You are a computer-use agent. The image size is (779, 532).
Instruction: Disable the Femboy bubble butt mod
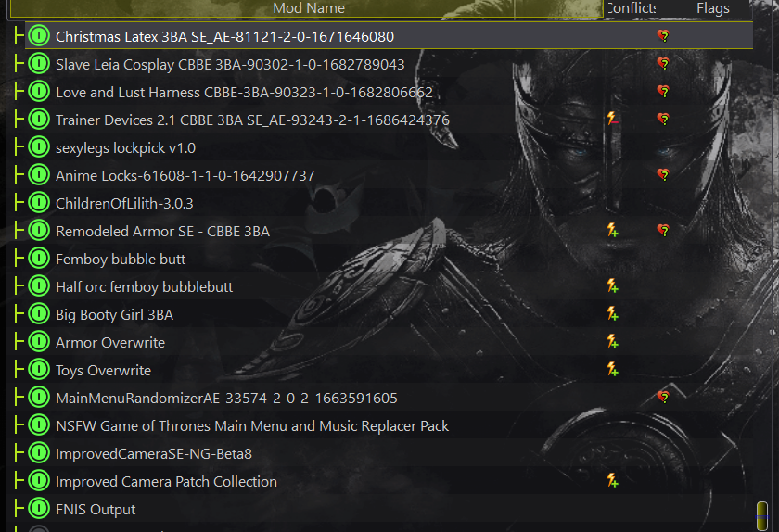point(39,259)
